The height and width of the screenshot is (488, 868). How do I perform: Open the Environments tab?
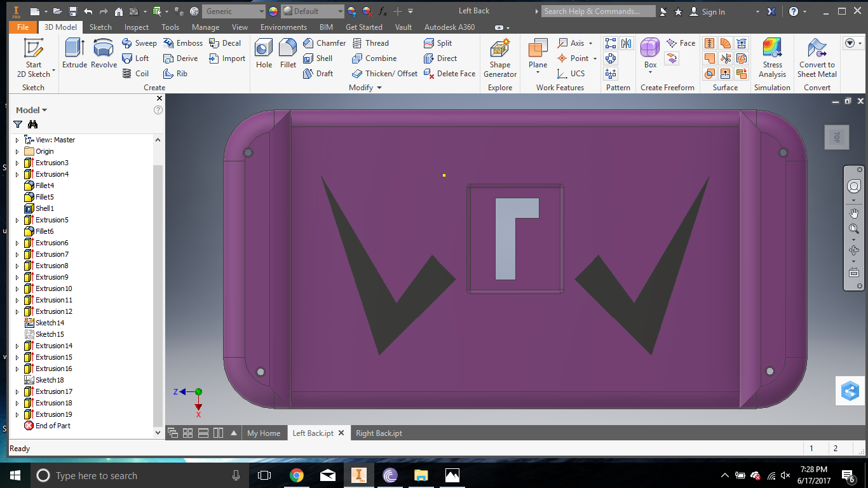(x=283, y=27)
